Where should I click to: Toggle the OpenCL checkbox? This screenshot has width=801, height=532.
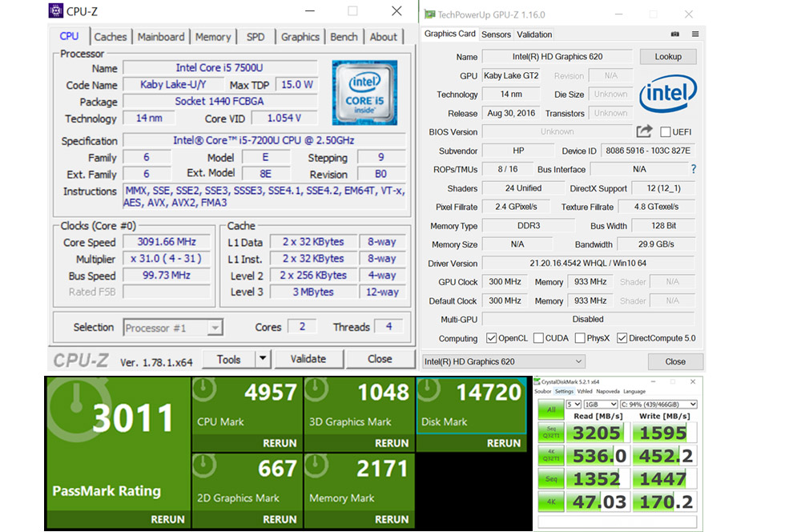coord(492,338)
